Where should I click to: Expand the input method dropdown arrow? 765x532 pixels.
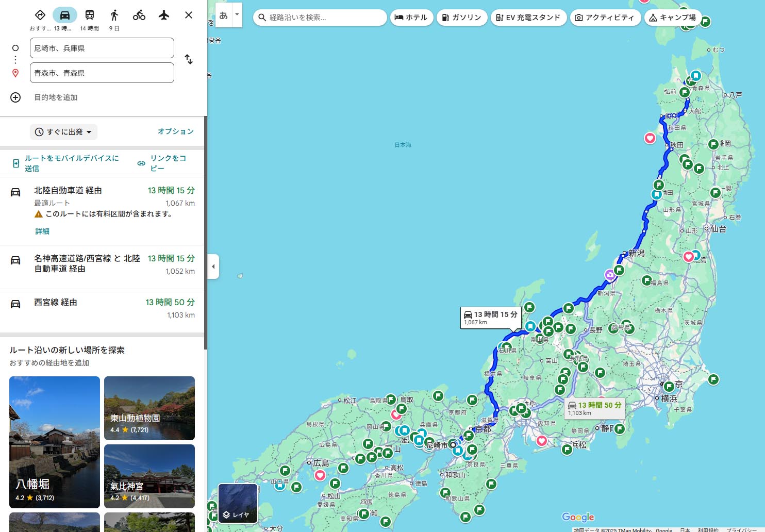coord(237,14)
